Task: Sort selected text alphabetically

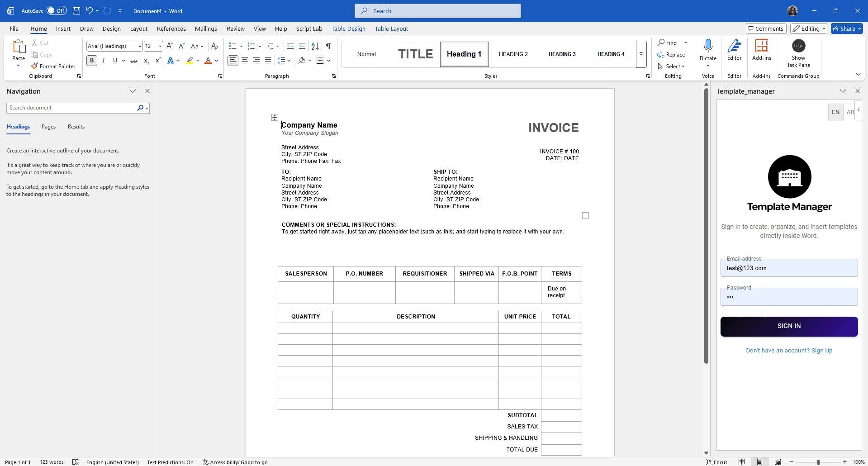Action: tap(315, 46)
